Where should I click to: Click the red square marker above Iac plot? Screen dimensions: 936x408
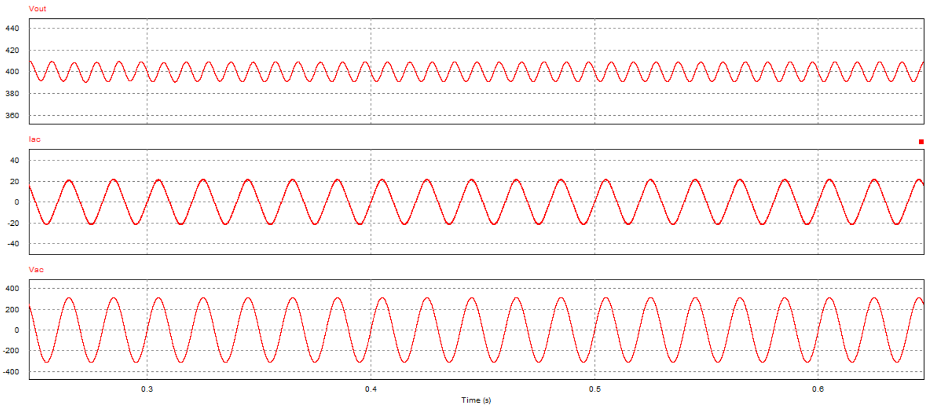921,142
